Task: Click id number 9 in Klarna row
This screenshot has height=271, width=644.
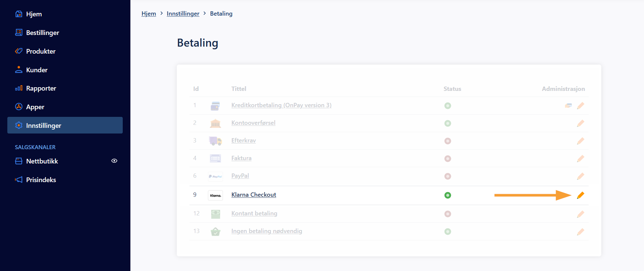Action: pyautogui.click(x=195, y=195)
